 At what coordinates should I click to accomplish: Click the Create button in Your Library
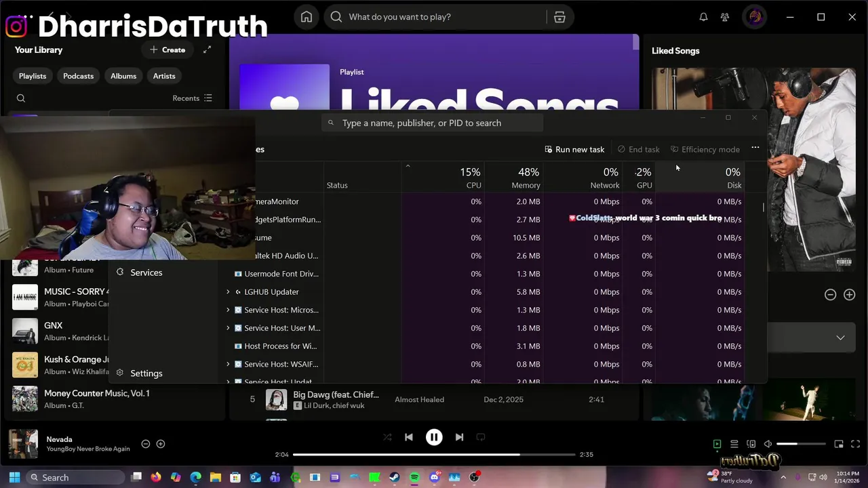coord(167,49)
